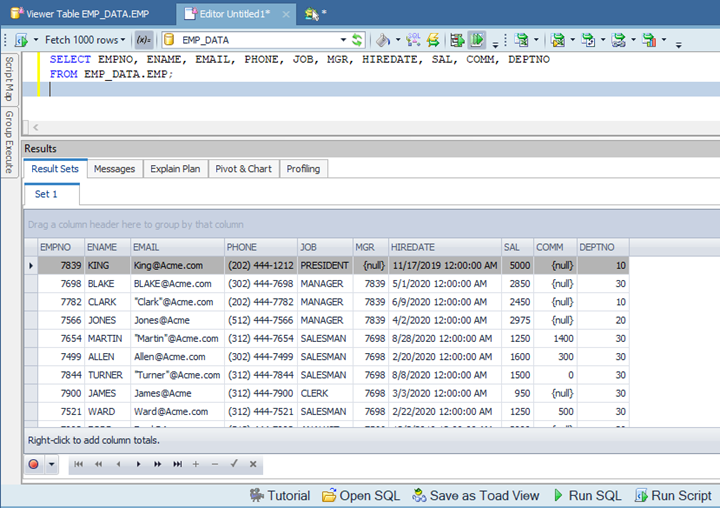This screenshot has width=720, height=508.
Task: Click the delete record minus icon
Action: (214, 464)
